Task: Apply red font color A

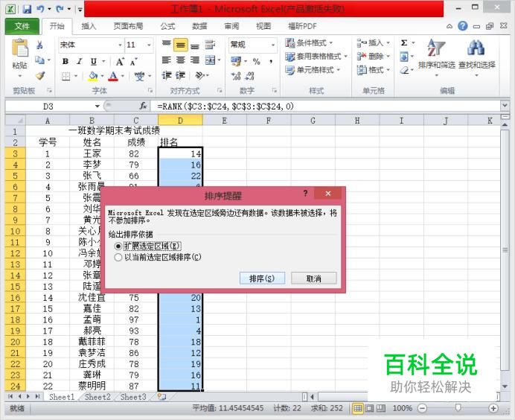Action: point(113,76)
